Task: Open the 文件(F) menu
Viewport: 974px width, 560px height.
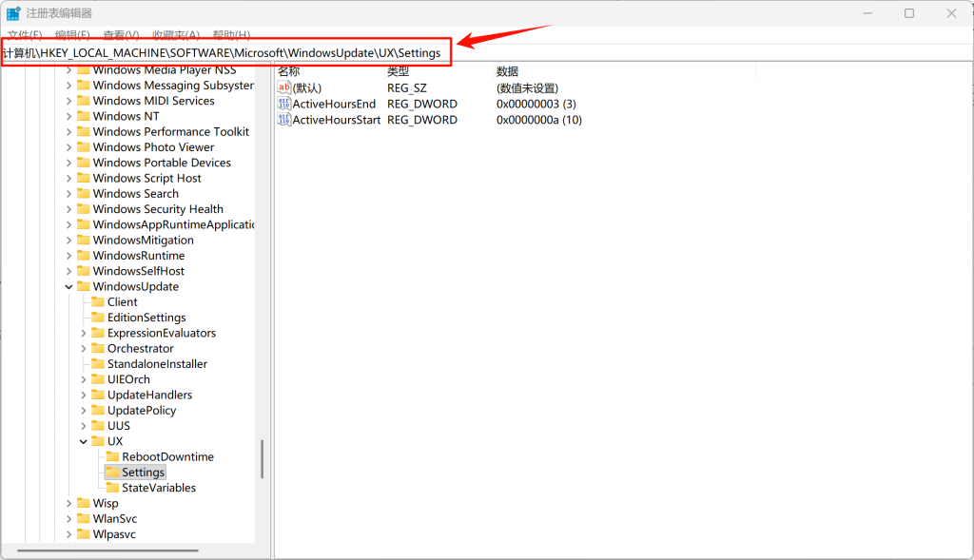Action: click(x=25, y=35)
